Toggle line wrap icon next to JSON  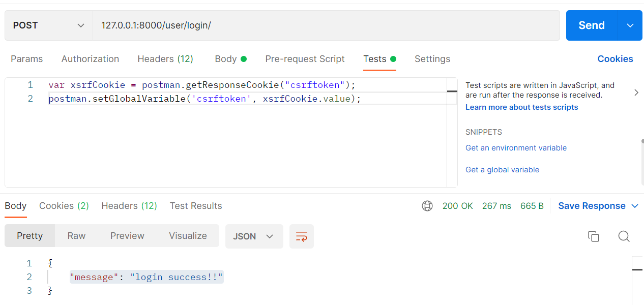click(302, 236)
